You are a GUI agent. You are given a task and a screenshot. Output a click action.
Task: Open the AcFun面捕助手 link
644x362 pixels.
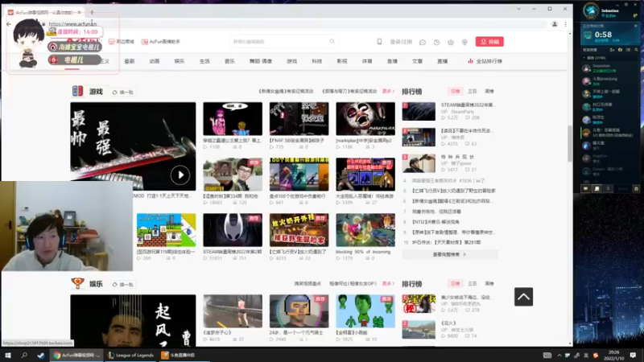coord(160,42)
